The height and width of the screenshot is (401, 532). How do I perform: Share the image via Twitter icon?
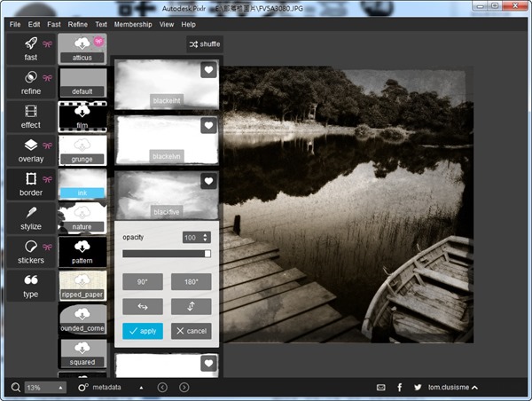tap(417, 388)
